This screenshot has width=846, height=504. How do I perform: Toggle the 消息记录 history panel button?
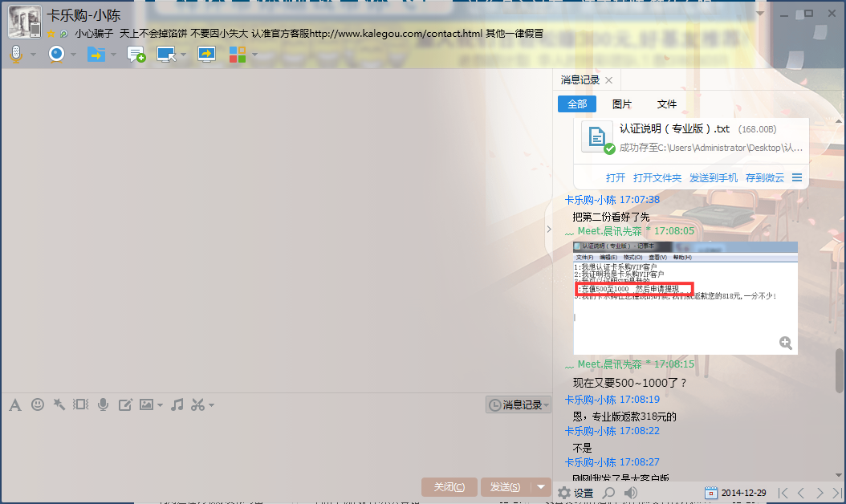tap(517, 405)
